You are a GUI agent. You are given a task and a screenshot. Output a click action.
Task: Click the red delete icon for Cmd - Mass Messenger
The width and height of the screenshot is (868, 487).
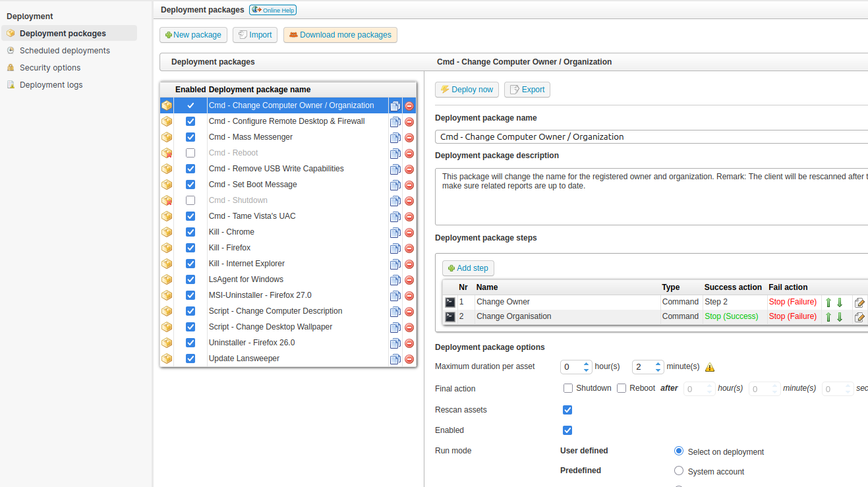[x=409, y=138]
